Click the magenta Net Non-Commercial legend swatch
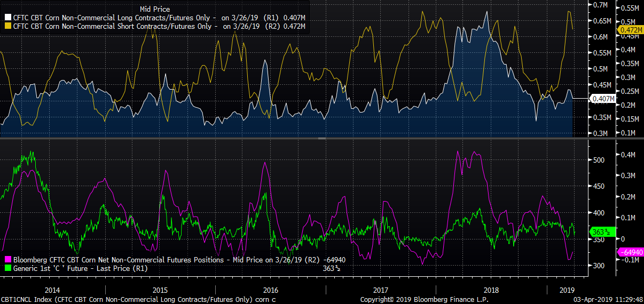Viewport: 644px width, 304px height. pyautogui.click(x=8, y=261)
